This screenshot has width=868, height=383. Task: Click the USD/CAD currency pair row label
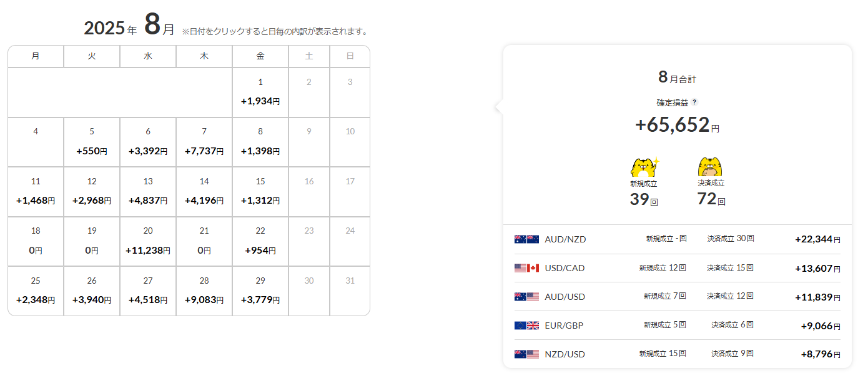pyautogui.click(x=565, y=268)
